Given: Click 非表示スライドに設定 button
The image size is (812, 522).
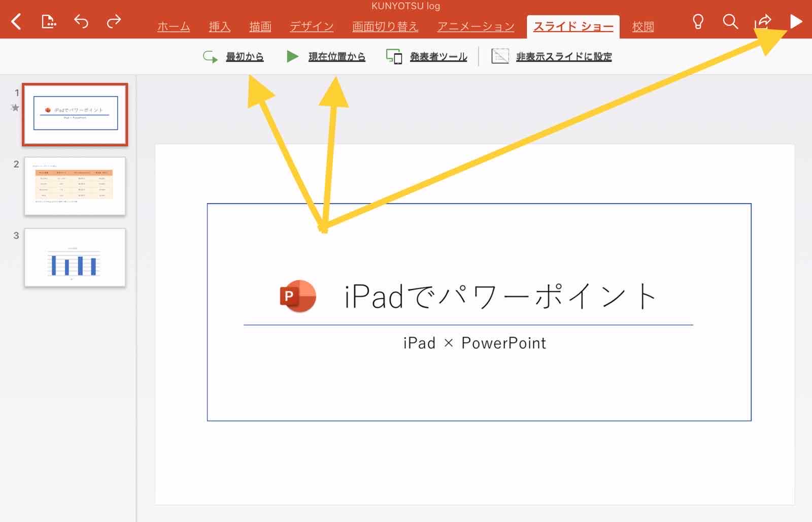Looking at the screenshot, I should click(x=564, y=56).
